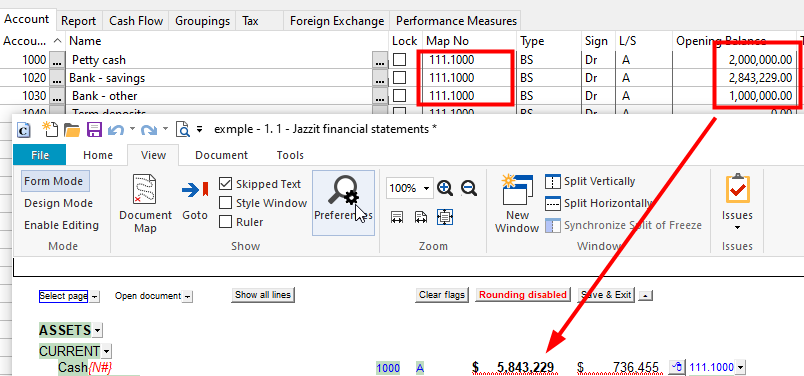Open the Open document dropdown
Screen dimensions: 804x376
pyautogui.click(x=188, y=296)
